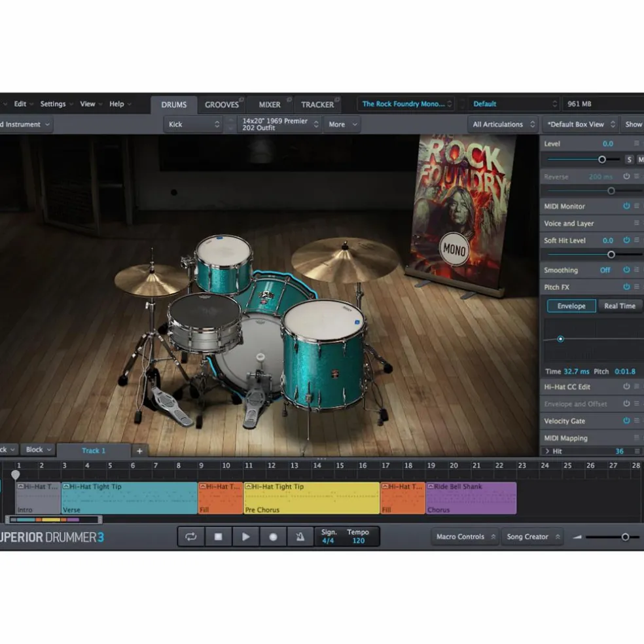The image size is (644, 644).
Task: Open the Help menu
Action: 116,104
